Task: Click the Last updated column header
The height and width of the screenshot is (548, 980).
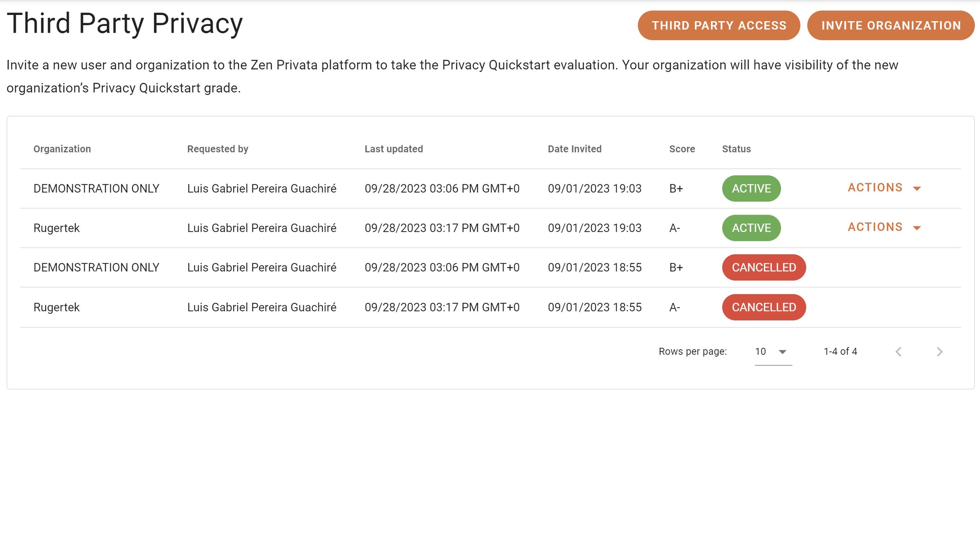Action: (394, 149)
